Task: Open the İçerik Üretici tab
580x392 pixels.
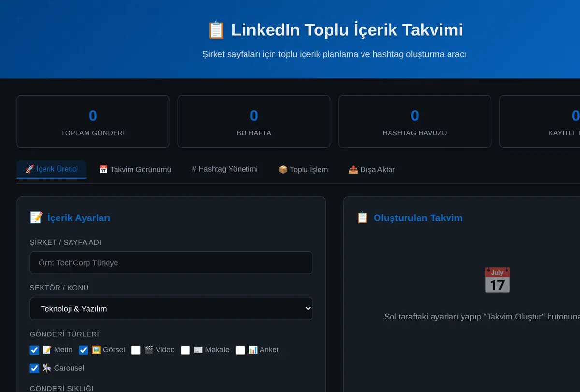Action: point(51,169)
